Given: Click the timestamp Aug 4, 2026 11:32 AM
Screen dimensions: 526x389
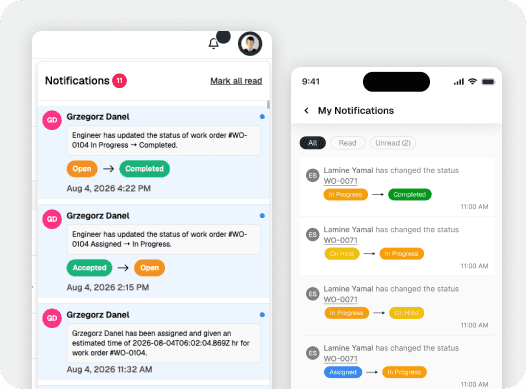Looking at the screenshot, I should [x=109, y=369].
